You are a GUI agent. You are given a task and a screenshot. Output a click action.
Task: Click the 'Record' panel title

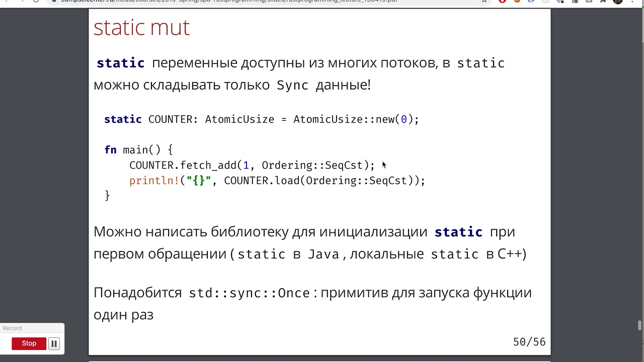(x=12, y=328)
